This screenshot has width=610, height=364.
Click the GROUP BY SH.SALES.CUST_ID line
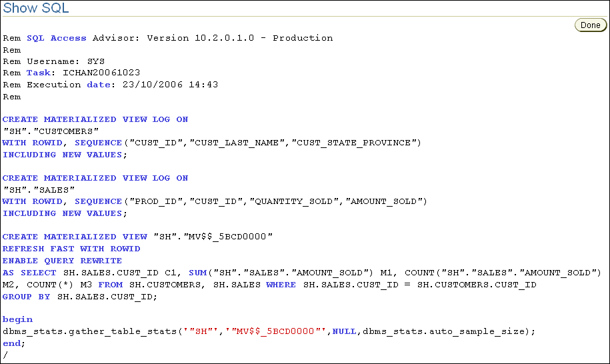coord(80,296)
